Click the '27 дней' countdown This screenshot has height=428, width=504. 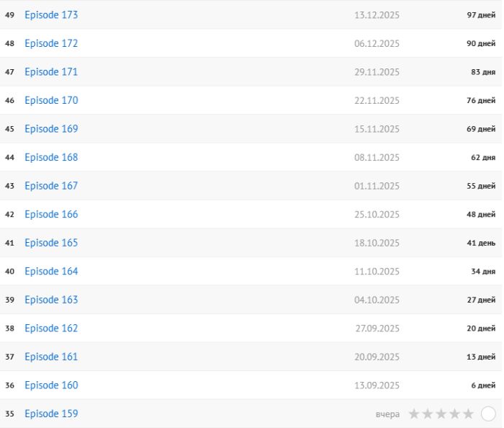[481, 300]
